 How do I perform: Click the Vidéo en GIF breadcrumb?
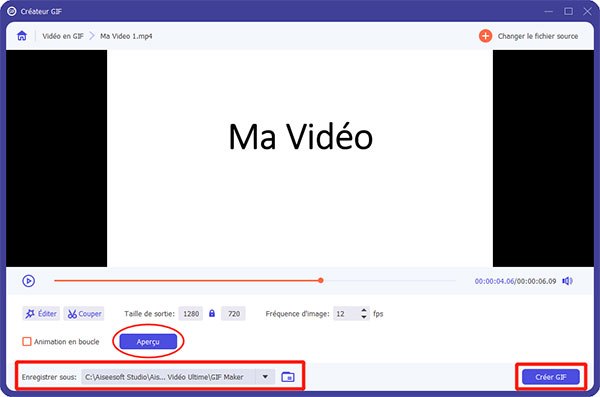tap(63, 36)
